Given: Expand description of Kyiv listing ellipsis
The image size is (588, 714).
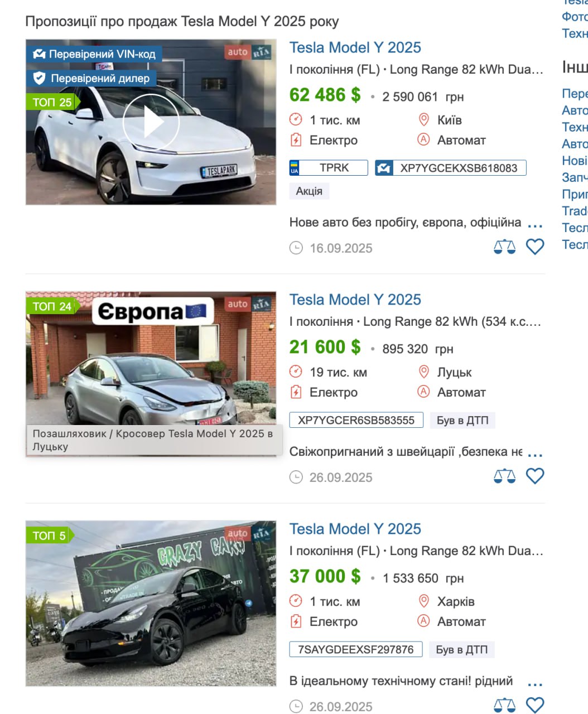Looking at the screenshot, I should coord(535,225).
